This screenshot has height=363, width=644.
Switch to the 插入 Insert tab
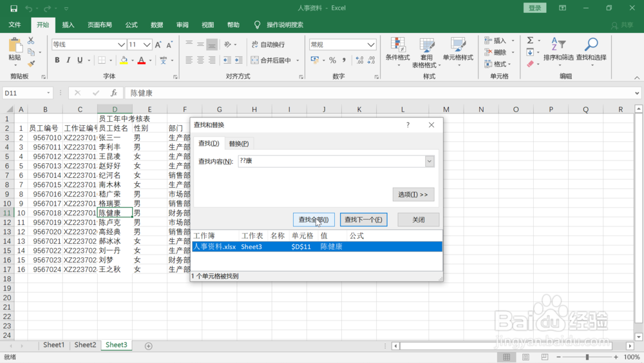[68, 25]
